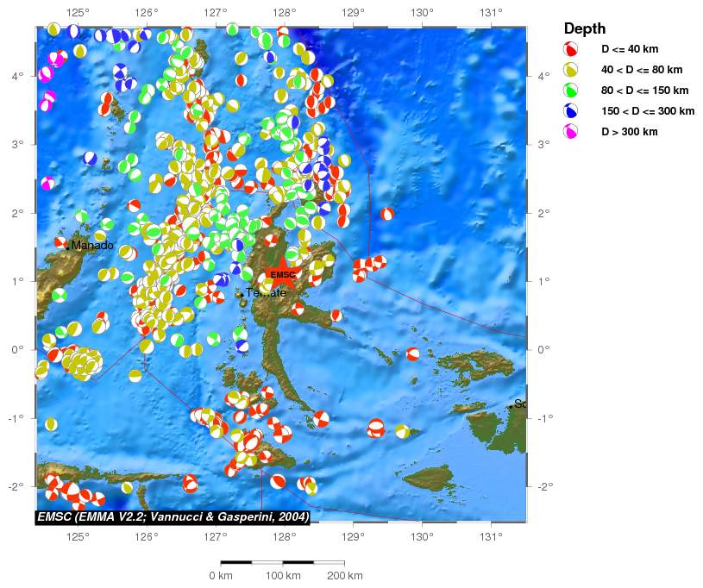Click the 'D > 300 km' legend label
The image size is (703, 588).
tap(629, 132)
